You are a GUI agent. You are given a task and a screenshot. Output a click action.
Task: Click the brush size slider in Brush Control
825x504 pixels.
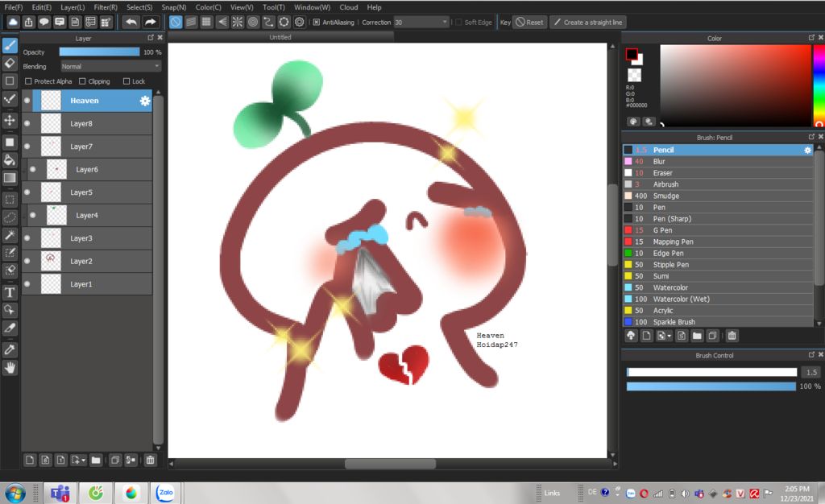coord(712,372)
